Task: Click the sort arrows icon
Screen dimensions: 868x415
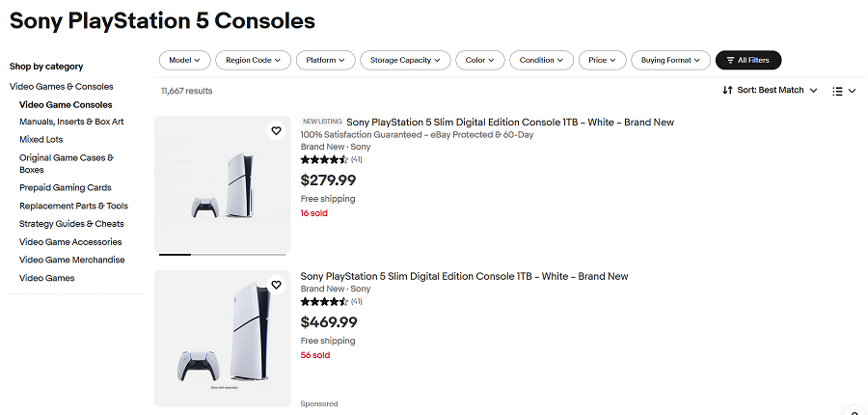Action: coord(727,90)
